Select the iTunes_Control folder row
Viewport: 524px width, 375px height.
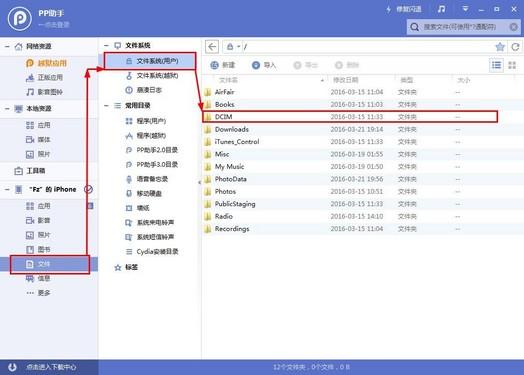(363, 142)
